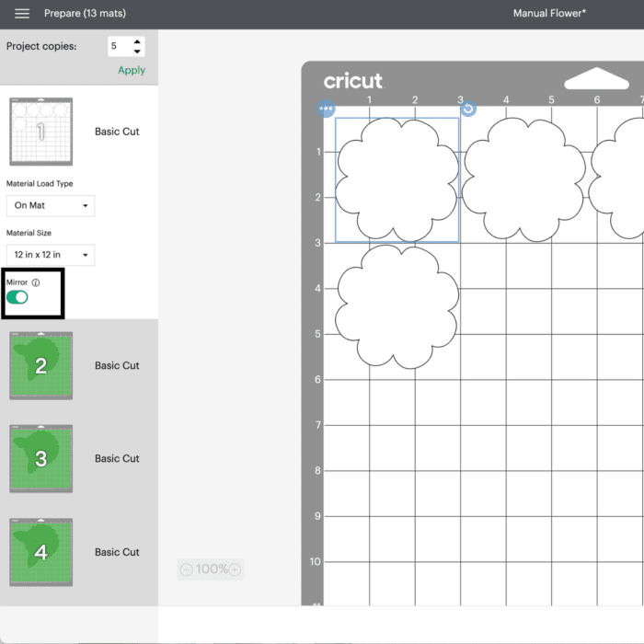Select the green mat 3 thumbnail
644x644 pixels.
point(40,458)
